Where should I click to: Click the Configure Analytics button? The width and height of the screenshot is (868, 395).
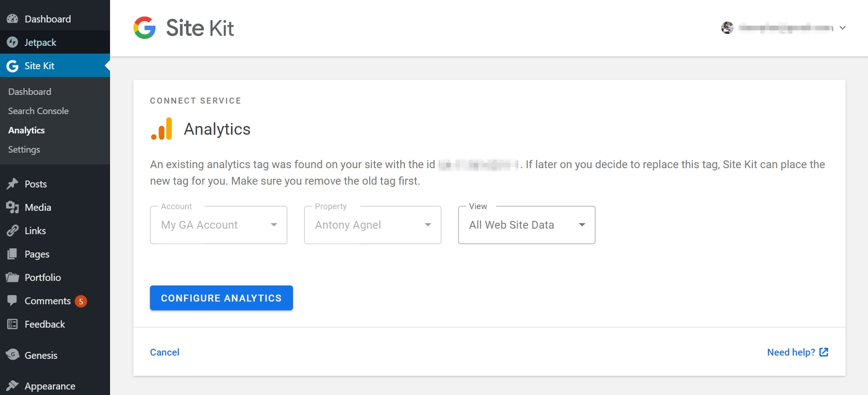click(x=221, y=298)
